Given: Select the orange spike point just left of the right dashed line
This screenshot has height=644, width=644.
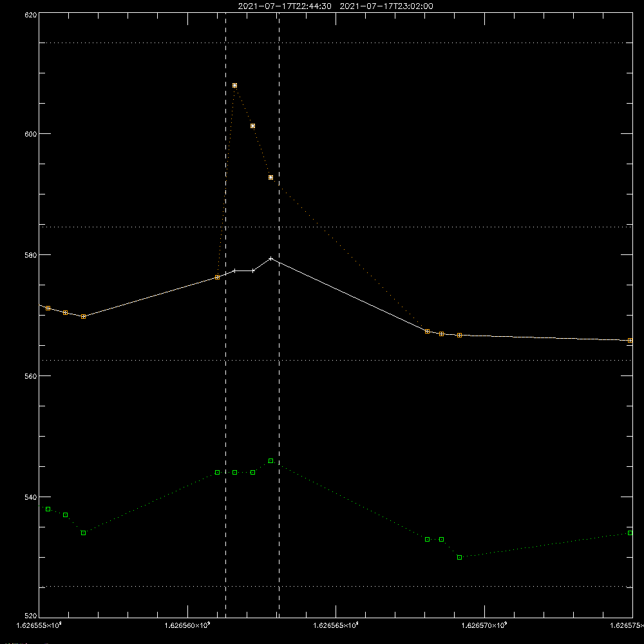Looking at the screenshot, I should 270,178.
